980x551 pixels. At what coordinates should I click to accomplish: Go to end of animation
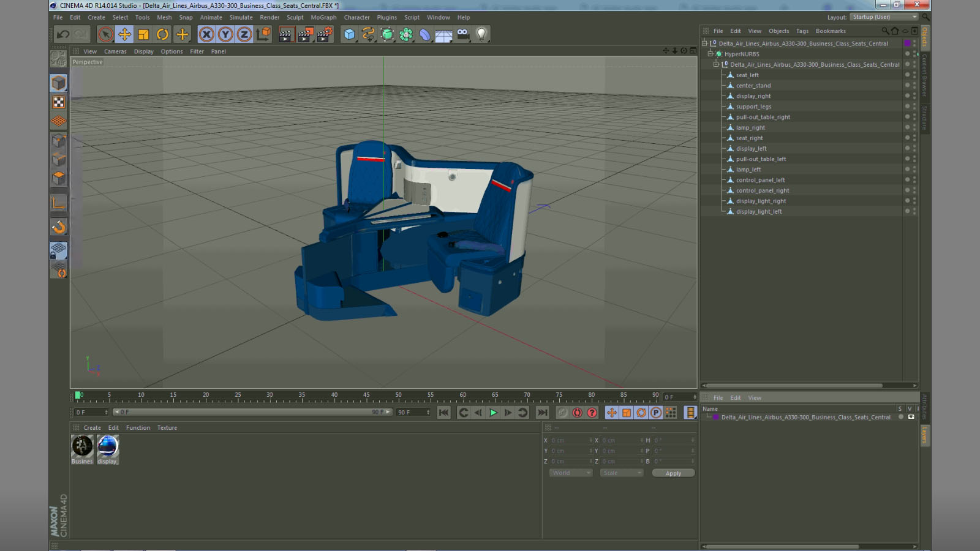tap(542, 413)
